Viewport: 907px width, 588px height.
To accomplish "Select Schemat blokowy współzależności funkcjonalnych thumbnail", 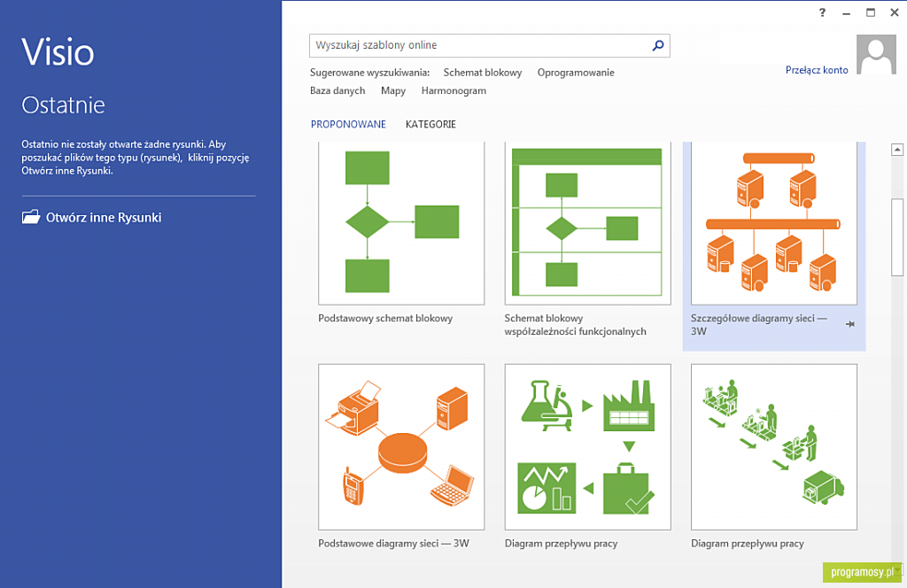I will tap(588, 223).
